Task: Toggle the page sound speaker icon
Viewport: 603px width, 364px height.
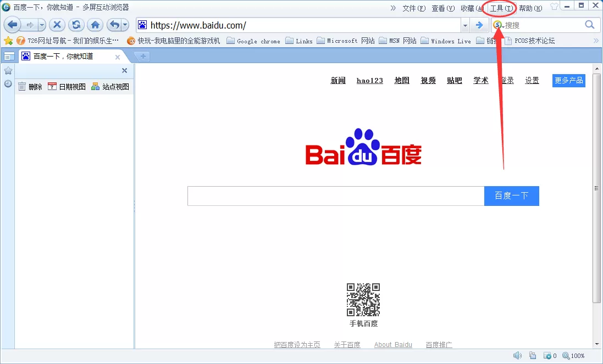Action: (x=518, y=356)
